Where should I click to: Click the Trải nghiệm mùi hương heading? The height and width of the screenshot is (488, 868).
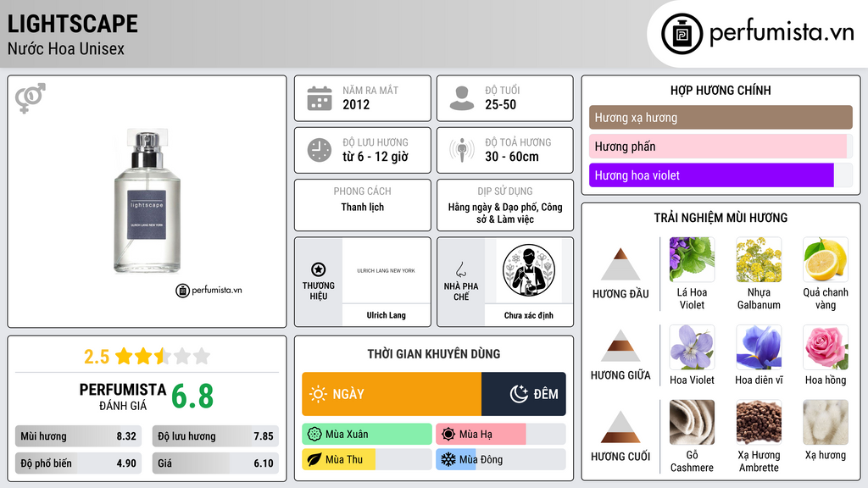721,218
